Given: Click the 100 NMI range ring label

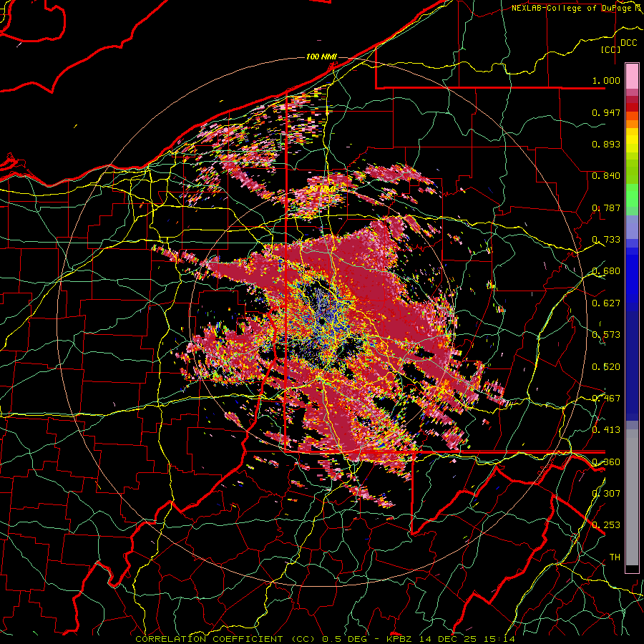Looking at the screenshot, I should pyautogui.click(x=321, y=57).
